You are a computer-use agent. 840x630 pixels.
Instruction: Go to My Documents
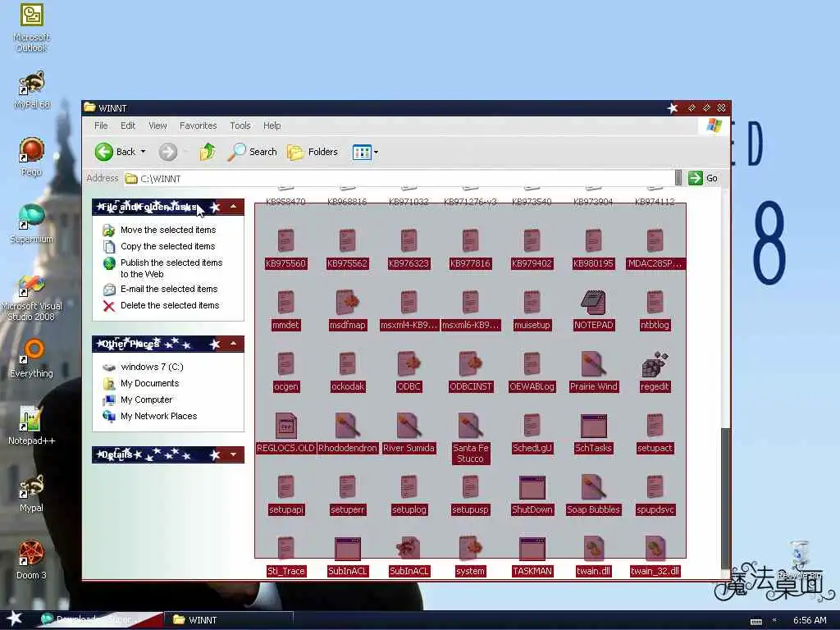(141, 384)
